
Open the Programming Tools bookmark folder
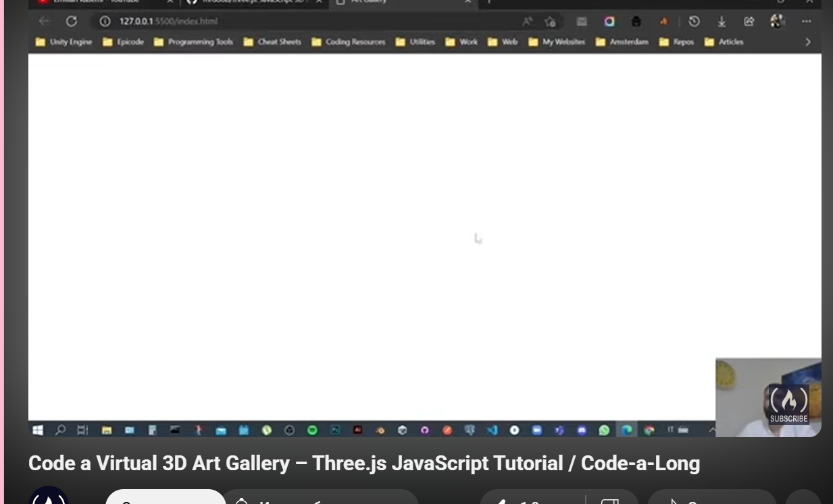[x=193, y=42]
